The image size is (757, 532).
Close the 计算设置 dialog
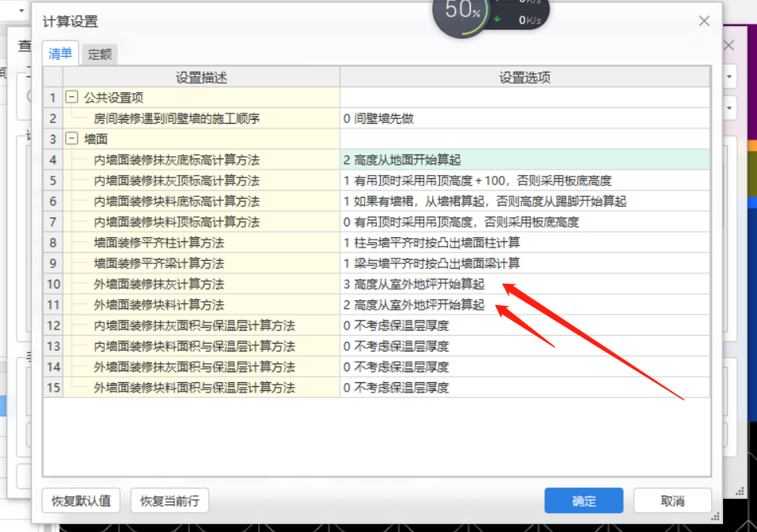704,20
